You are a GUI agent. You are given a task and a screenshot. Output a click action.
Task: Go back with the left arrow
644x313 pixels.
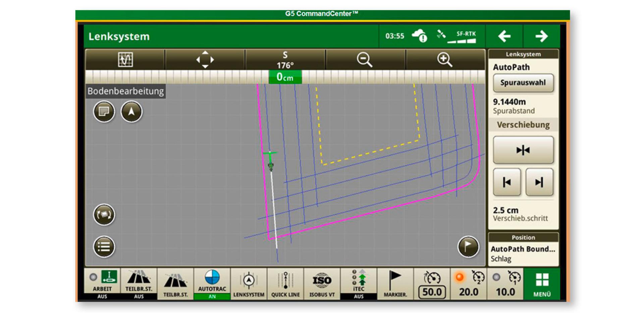coord(504,36)
